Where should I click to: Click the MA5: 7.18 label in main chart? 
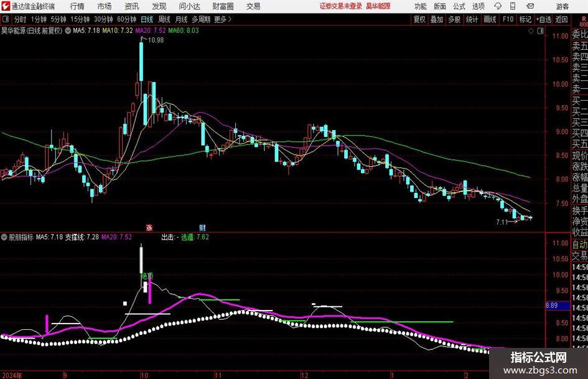point(86,30)
